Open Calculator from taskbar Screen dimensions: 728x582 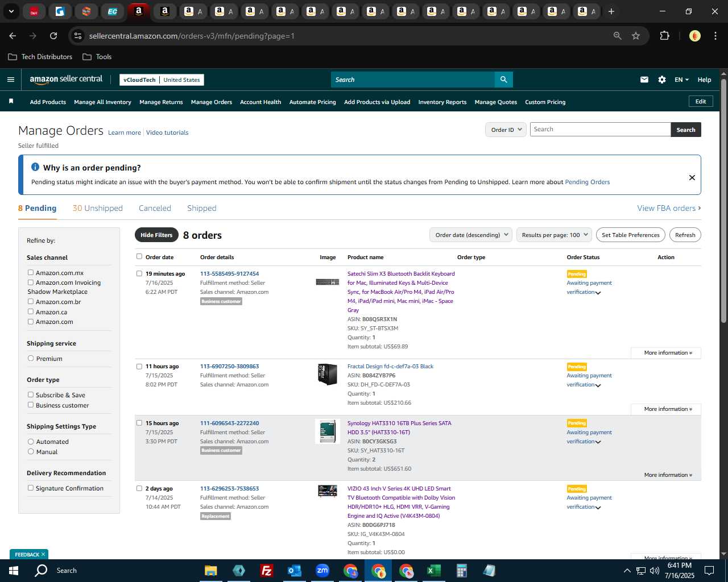(461, 571)
